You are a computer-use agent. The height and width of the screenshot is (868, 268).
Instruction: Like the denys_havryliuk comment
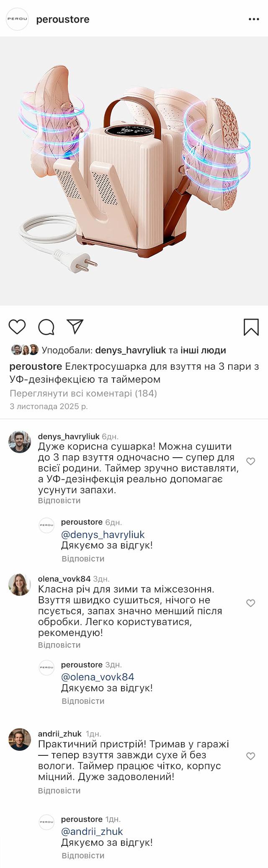pyautogui.click(x=250, y=461)
